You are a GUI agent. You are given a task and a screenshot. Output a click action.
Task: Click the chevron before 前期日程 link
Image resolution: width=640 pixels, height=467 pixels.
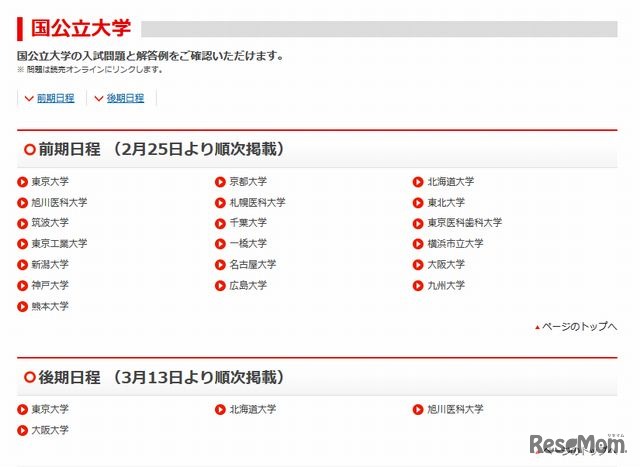click(x=29, y=98)
